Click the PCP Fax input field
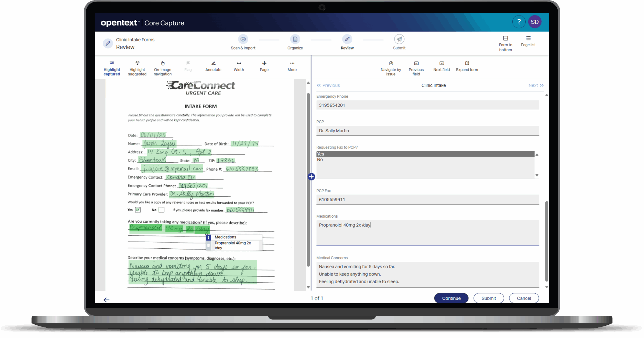The width and height of the screenshot is (644, 338). (428, 200)
